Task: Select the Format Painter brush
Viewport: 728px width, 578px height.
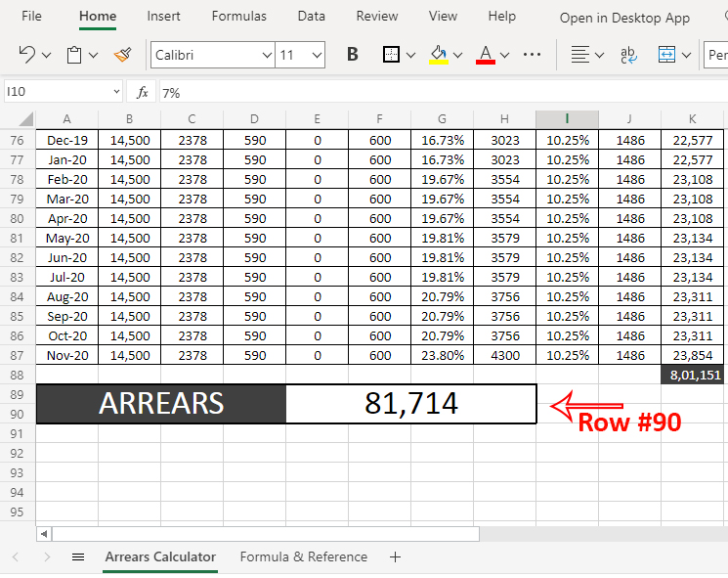Action: pyautogui.click(x=122, y=55)
